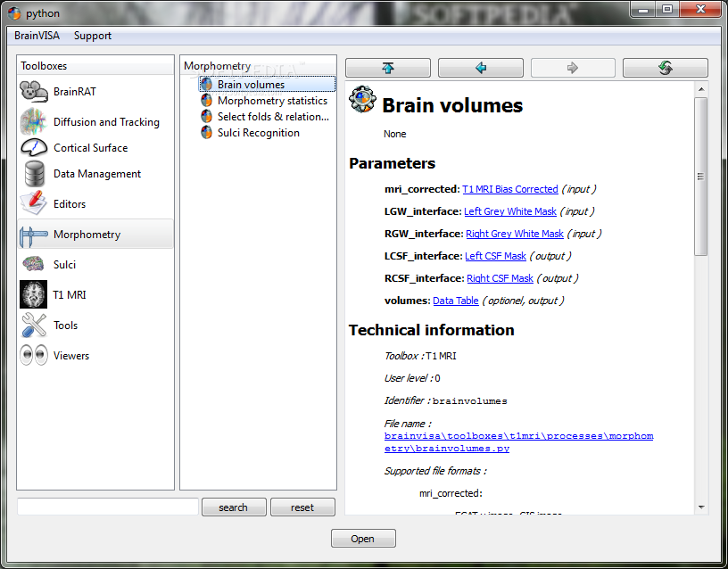Select Cortical Surface toolbox label
Viewport: 728px width, 569px height.
pos(90,147)
